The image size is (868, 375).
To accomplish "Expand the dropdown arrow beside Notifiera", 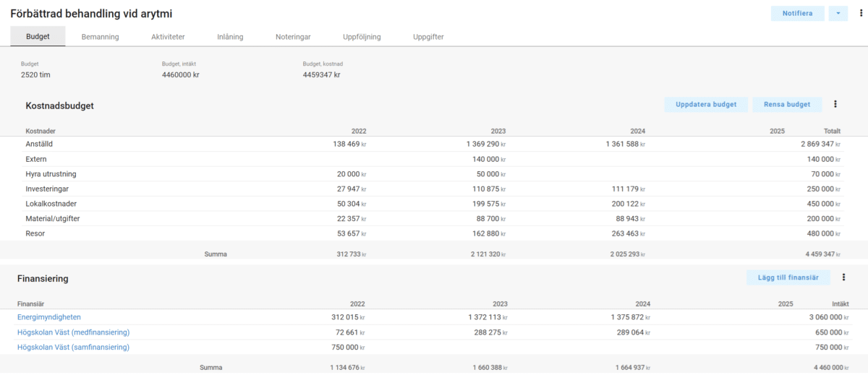I will pyautogui.click(x=838, y=13).
